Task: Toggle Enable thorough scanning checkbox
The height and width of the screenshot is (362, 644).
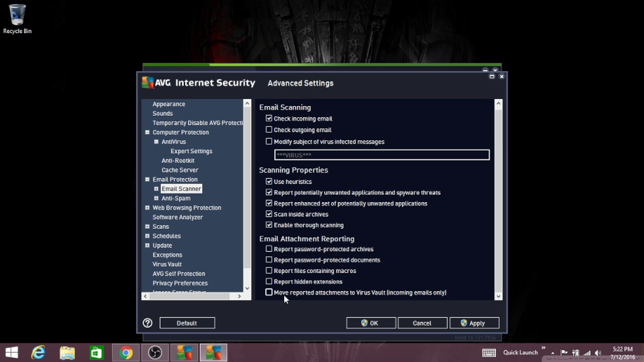Action: point(269,225)
